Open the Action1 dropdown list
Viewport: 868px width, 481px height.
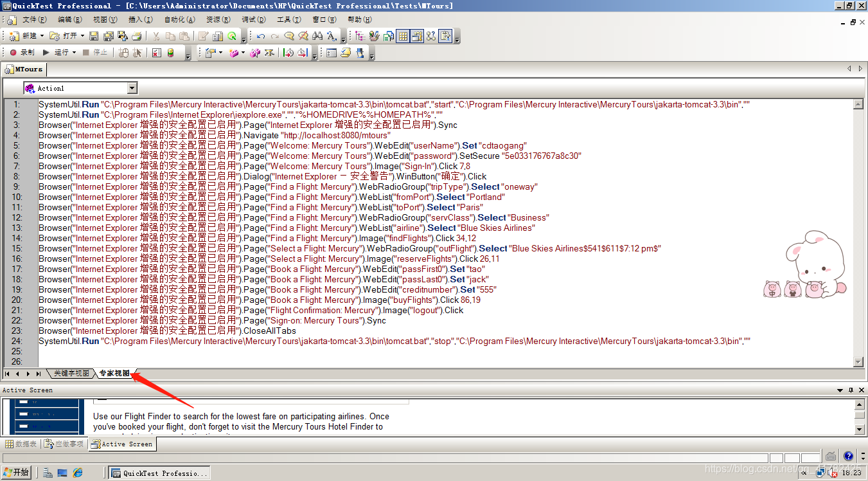point(132,88)
